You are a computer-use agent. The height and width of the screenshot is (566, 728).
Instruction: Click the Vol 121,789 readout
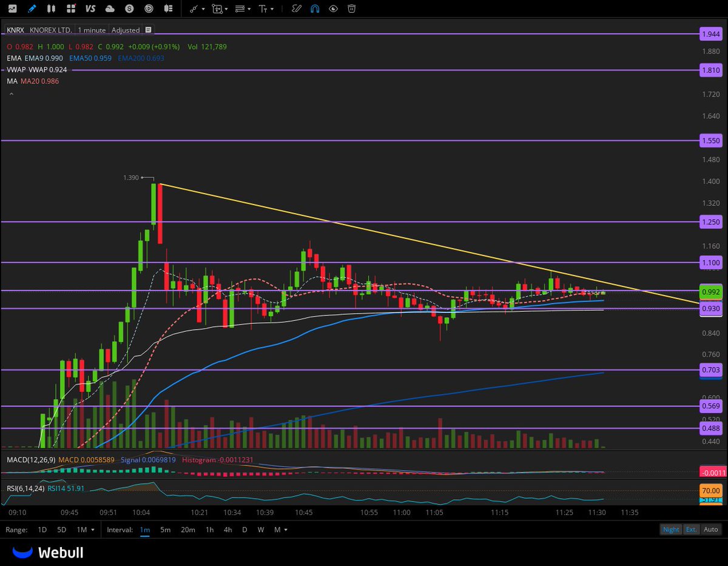[x=207, y=47]
